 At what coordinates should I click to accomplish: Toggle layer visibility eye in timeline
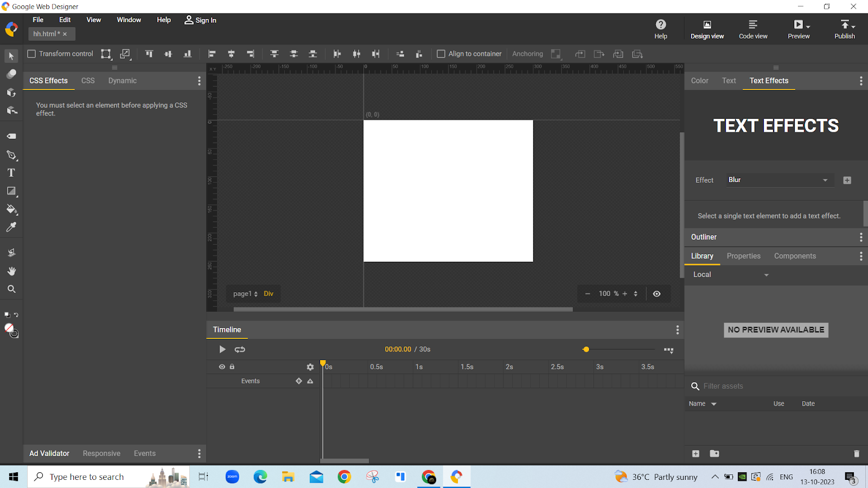click(222, 367)
